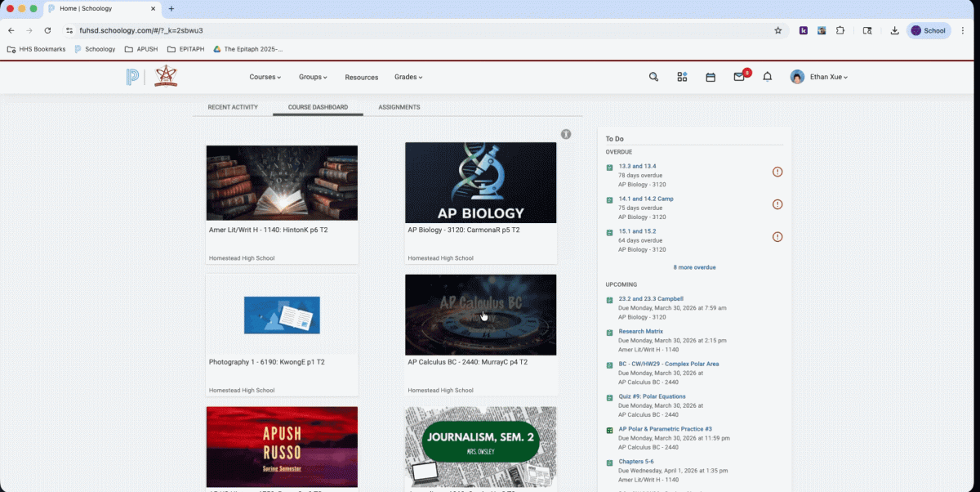Select the Course Dashboard tab

318,107
